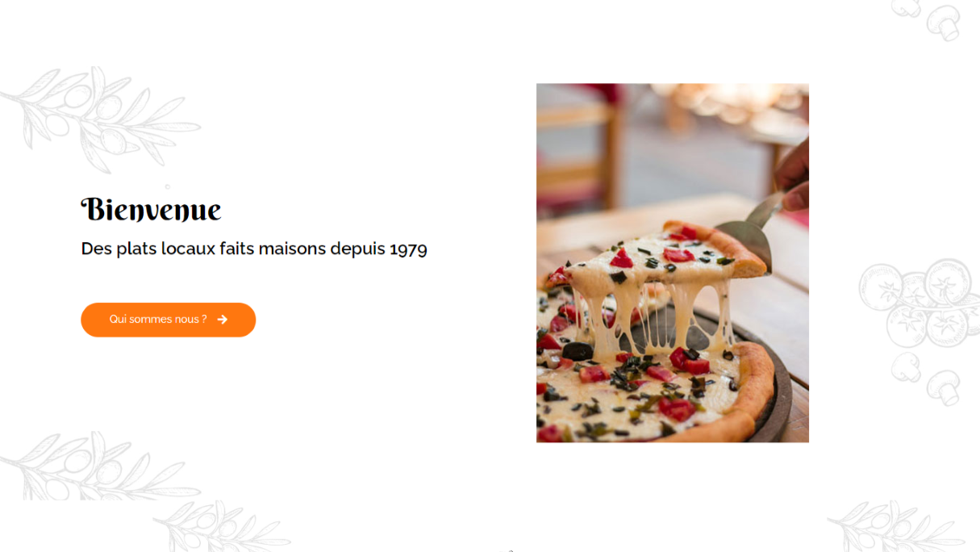Click the olive branch at bottom center-left
The height and width of the screenshot is (552, 980).
tap(222, 526)
